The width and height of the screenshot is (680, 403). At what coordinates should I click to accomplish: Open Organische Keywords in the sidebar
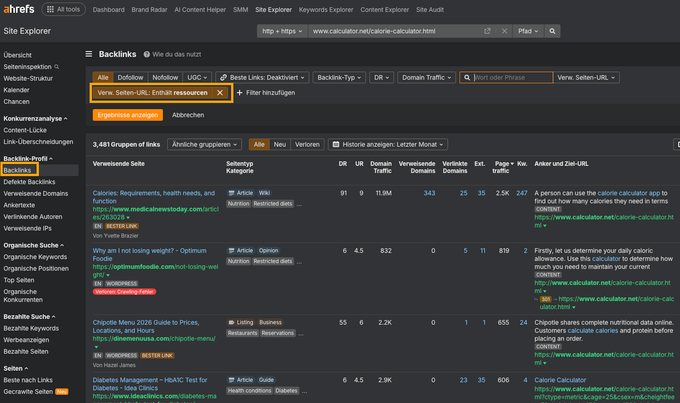[35, 257]
